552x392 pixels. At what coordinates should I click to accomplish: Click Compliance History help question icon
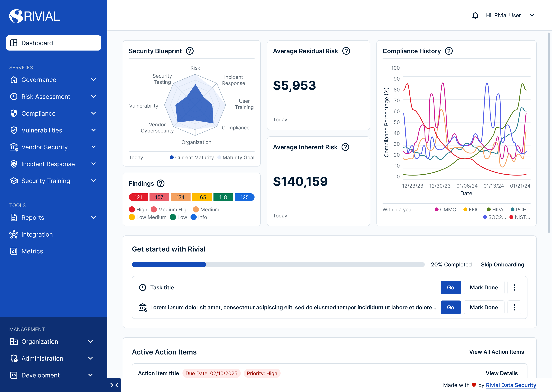point(449,51)
